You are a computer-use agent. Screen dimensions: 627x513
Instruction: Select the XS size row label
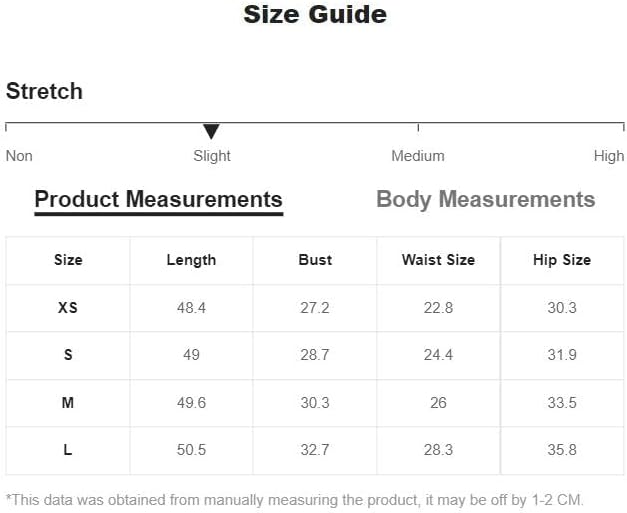(x=68, y=308)
